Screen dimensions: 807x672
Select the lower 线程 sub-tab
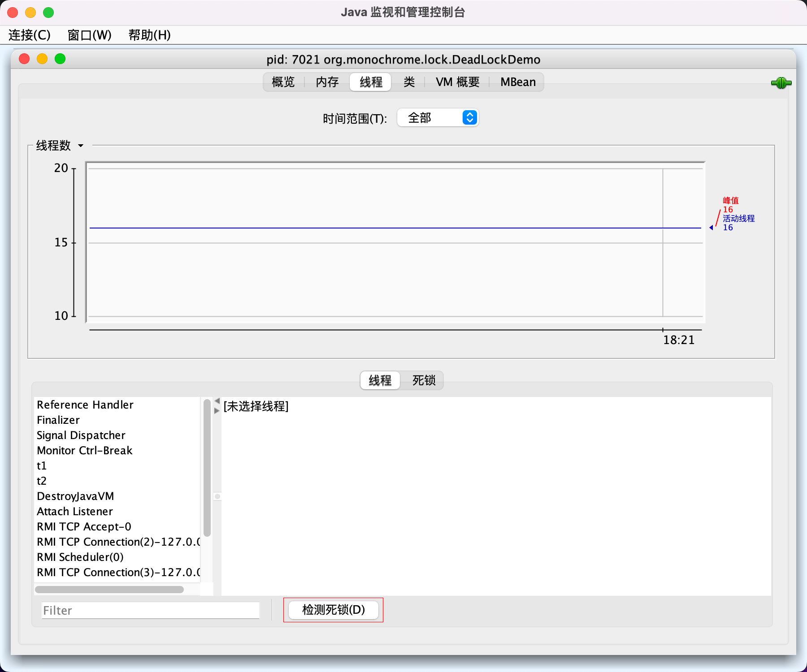pyautogui.click(x=380, y=380)
